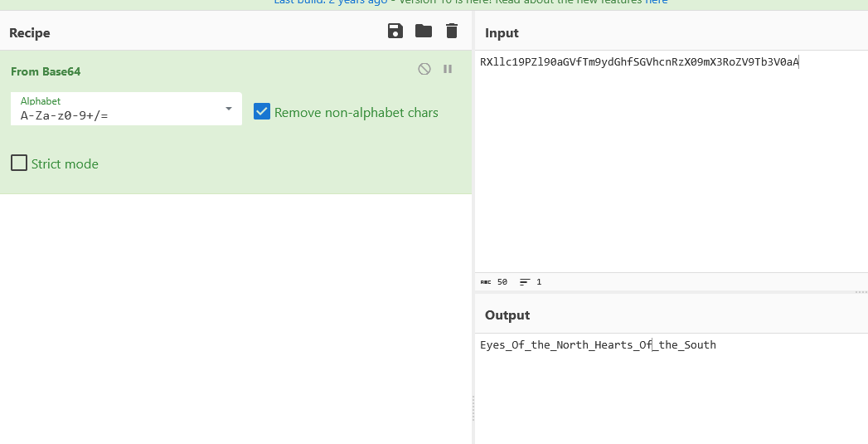Set a breakpoint with the pause icon
This screenshot has height=444, width=868.
click(448, 69)
